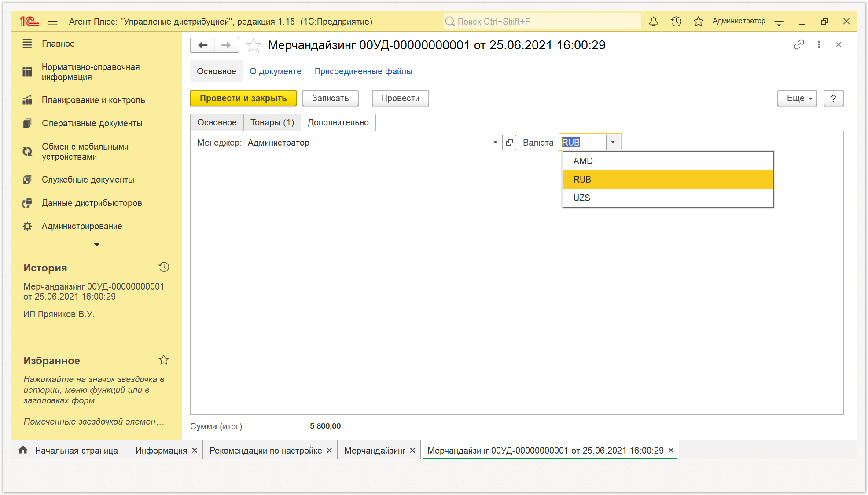
Task: Open notifications bell icon
Action: tap(654, 21)
